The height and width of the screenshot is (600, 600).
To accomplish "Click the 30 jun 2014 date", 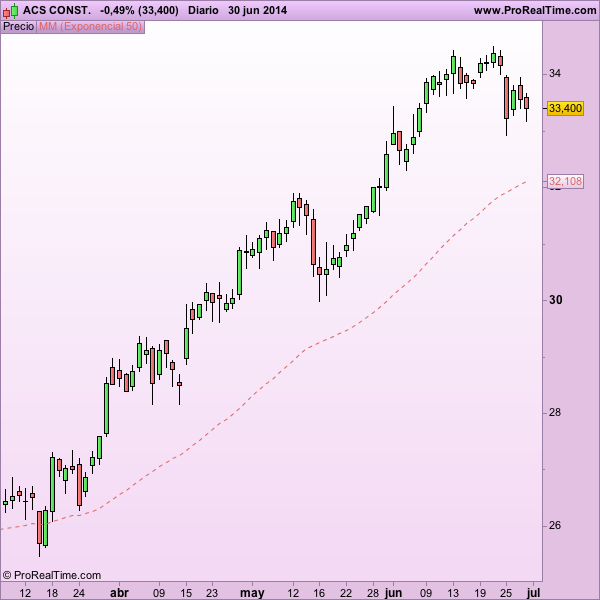I will tap(258, 10).
